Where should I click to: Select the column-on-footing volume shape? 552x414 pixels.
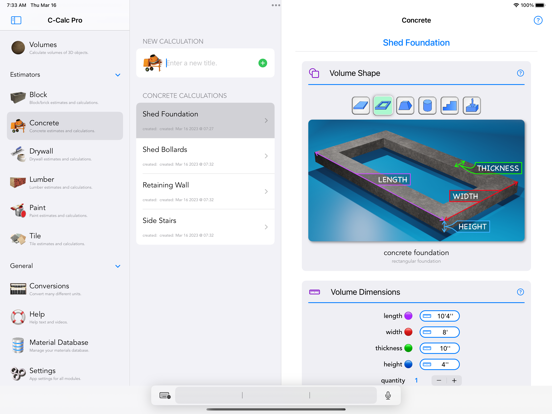pyautogui.click(x=472, y=105)
